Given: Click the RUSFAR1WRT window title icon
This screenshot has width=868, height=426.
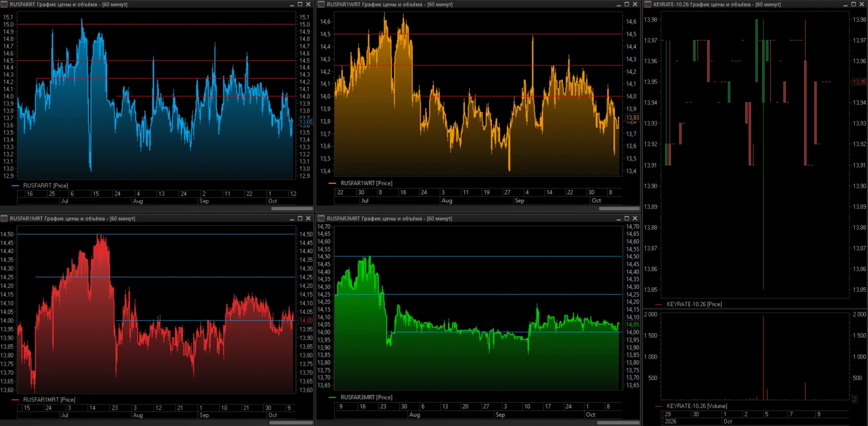Looking at the screenshot, I should click(x=321, y=5).
